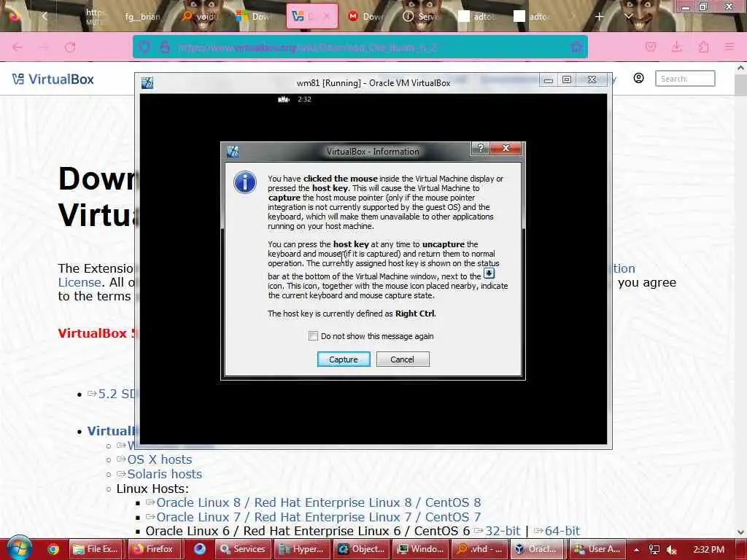Switch to Hyper... taskbar button
Viewport: 747px width, 560px height.
pos(302,549)
